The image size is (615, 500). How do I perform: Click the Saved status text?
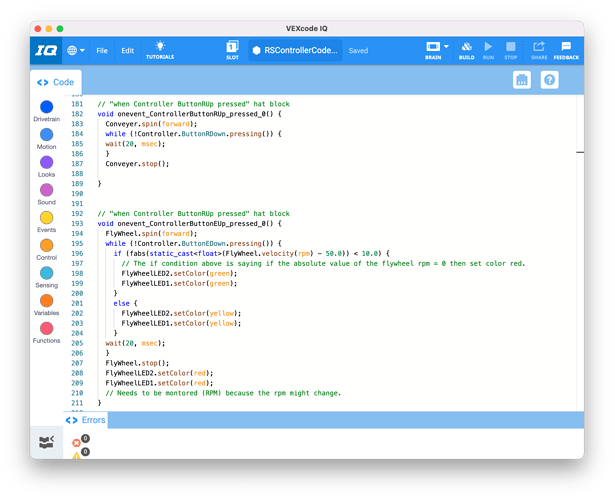(x=358, y=51)
